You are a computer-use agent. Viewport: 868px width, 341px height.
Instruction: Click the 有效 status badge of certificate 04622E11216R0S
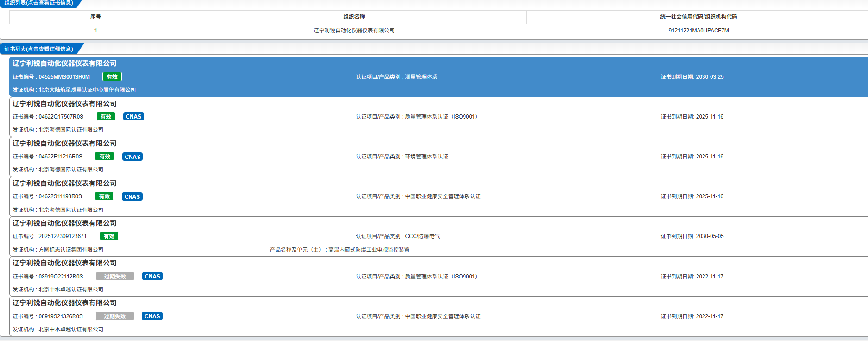(x=105, y=157)
